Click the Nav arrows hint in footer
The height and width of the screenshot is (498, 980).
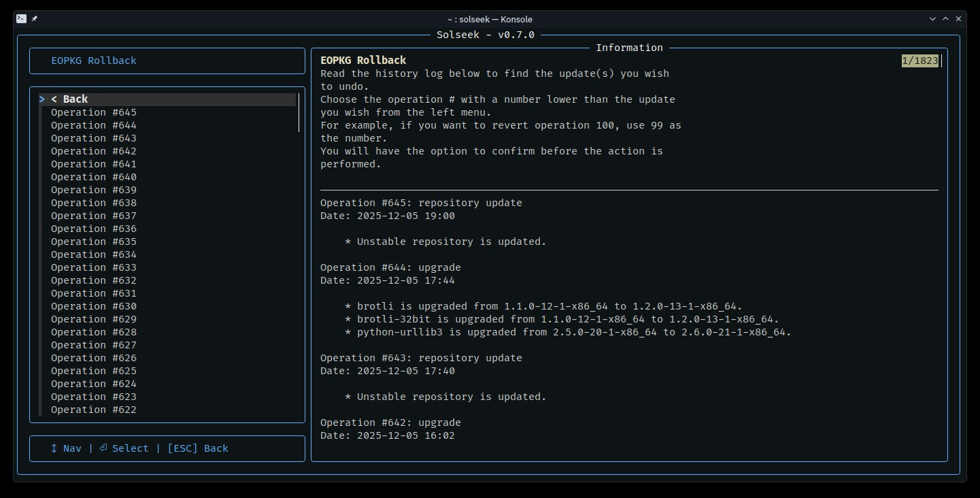point(66,448)
